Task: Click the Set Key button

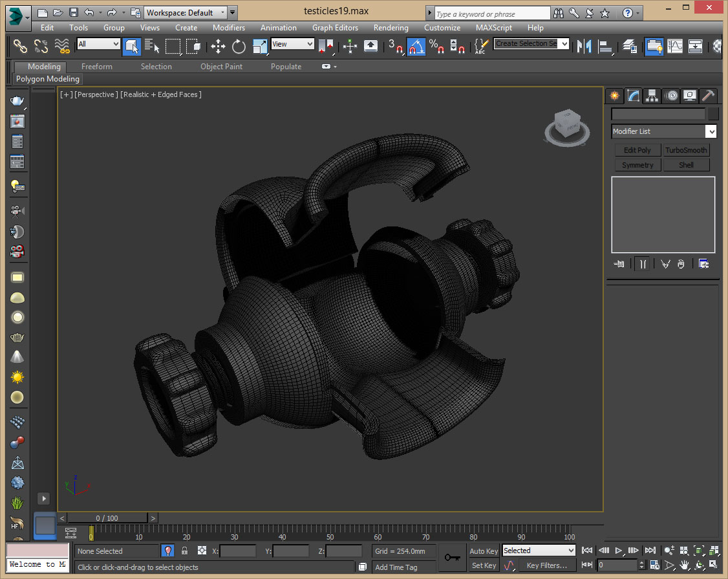Action: click(484, 565)
